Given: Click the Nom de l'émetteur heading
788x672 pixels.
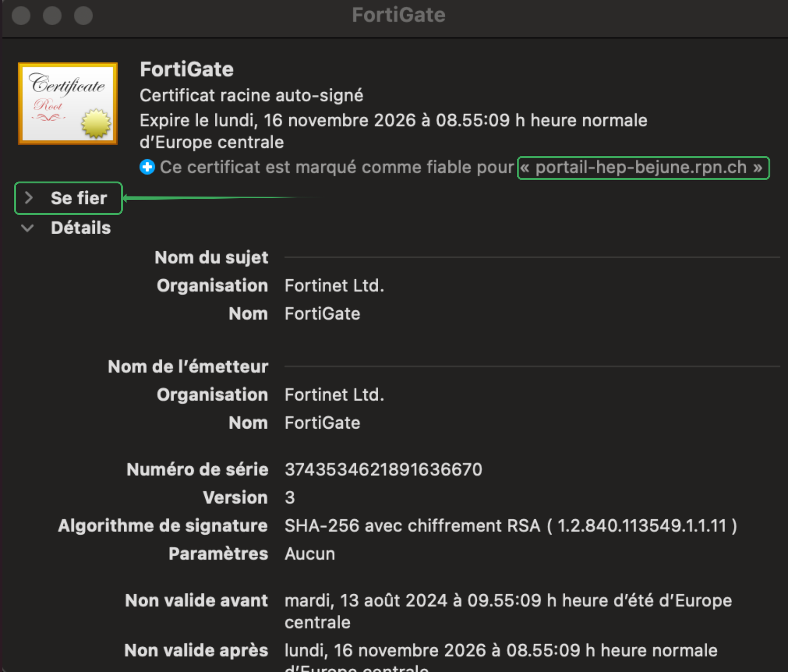Looking at the screenshot, I should (188, 367).
